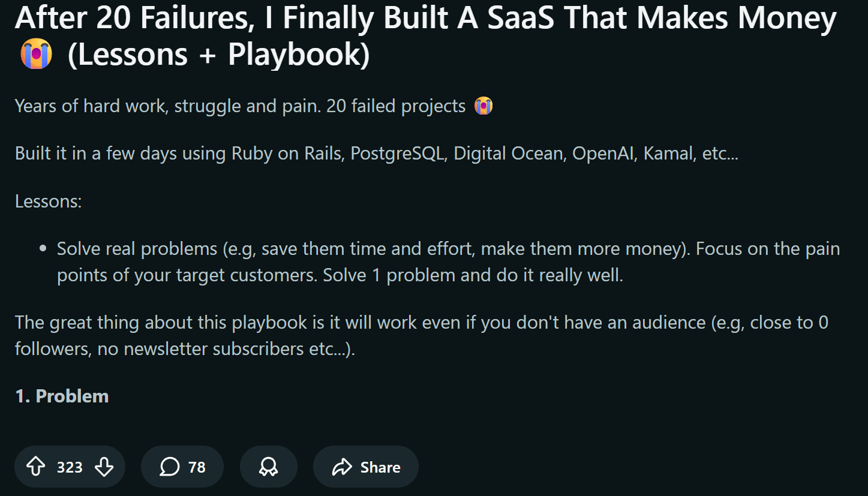Screen dimensions: 868x496
Task: Give an award using the ribbon icon
Action: point(268,467)
